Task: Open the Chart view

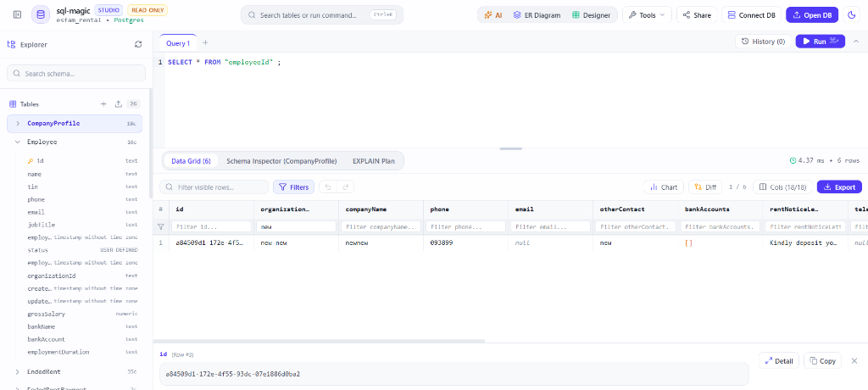Action: click(x=664, y=187)
